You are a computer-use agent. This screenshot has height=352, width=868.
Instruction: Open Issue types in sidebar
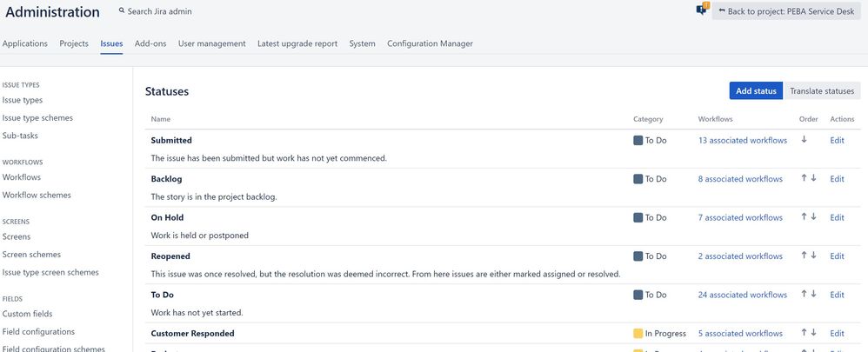pyautogui.click(x=22, y=100)
